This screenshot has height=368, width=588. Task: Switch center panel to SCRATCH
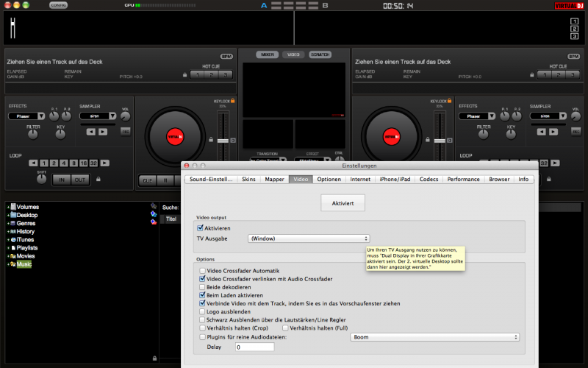320,54
